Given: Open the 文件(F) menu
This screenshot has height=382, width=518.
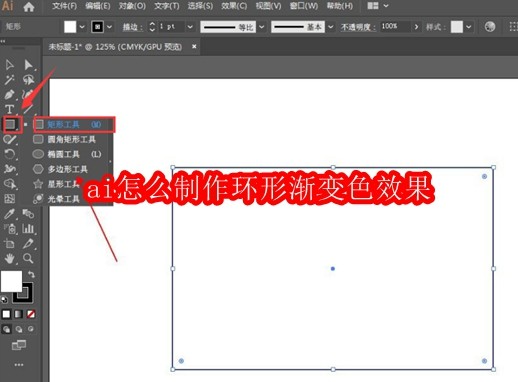Looking at the screenshot, I should 65,6.
